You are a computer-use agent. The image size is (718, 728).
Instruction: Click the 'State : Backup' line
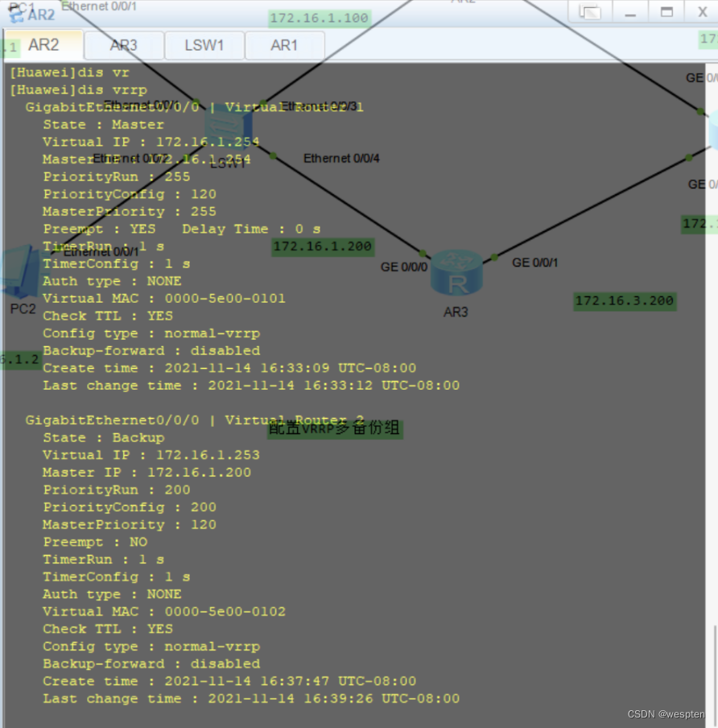(104, 438)
